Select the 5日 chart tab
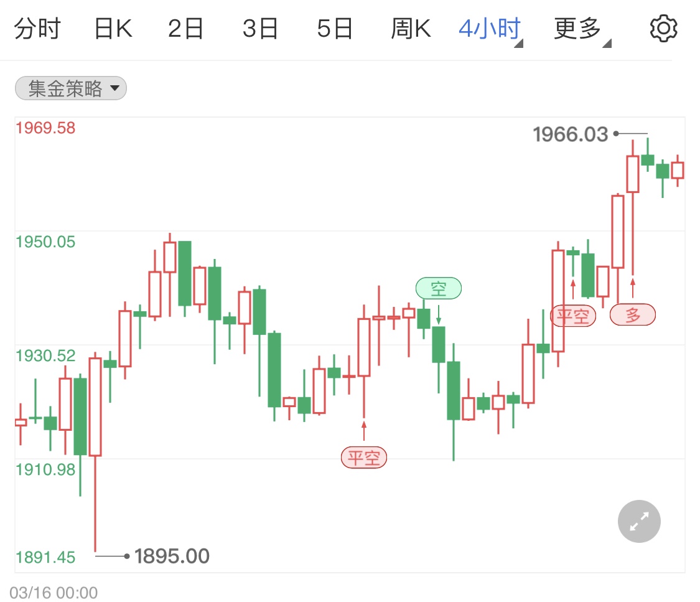The height and width of the screenshot is (602, 700). (x=335, y=29)
